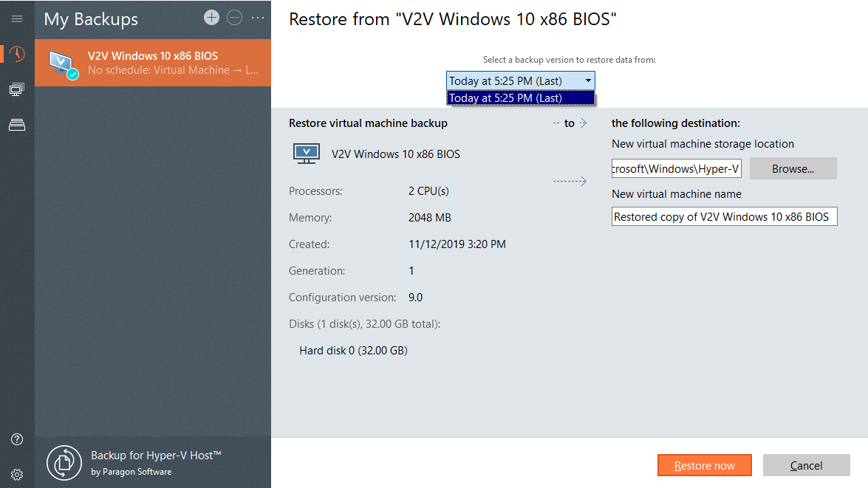Click the Paragon Backup for Hyper-V logo

tap(64, 462)
